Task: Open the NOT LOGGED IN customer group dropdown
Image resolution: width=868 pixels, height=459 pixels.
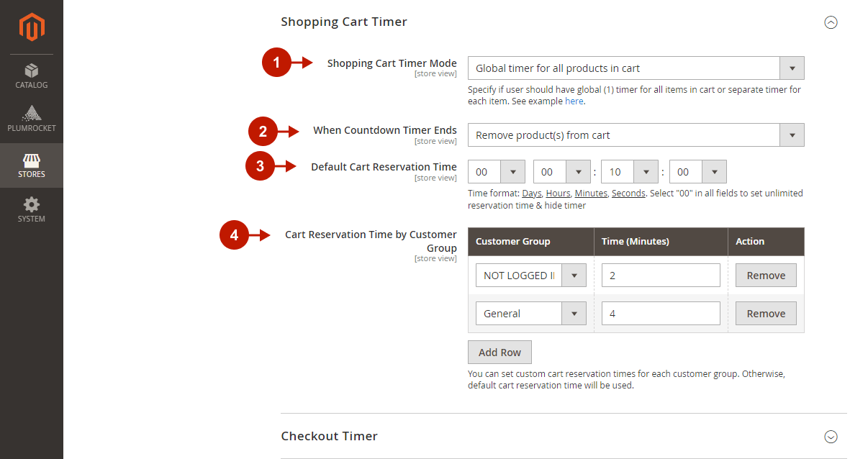Action: [531, 276]
